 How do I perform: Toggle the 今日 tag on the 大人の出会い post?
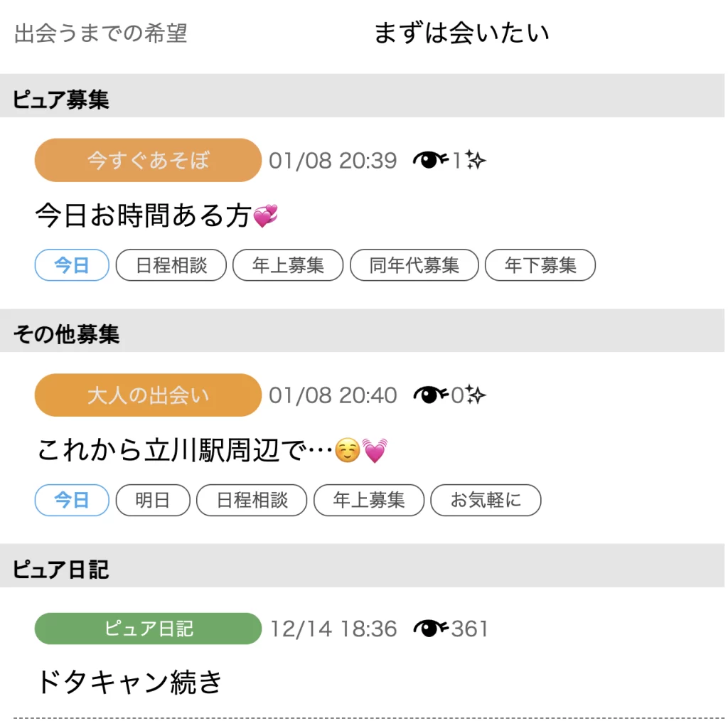(71, 500)
